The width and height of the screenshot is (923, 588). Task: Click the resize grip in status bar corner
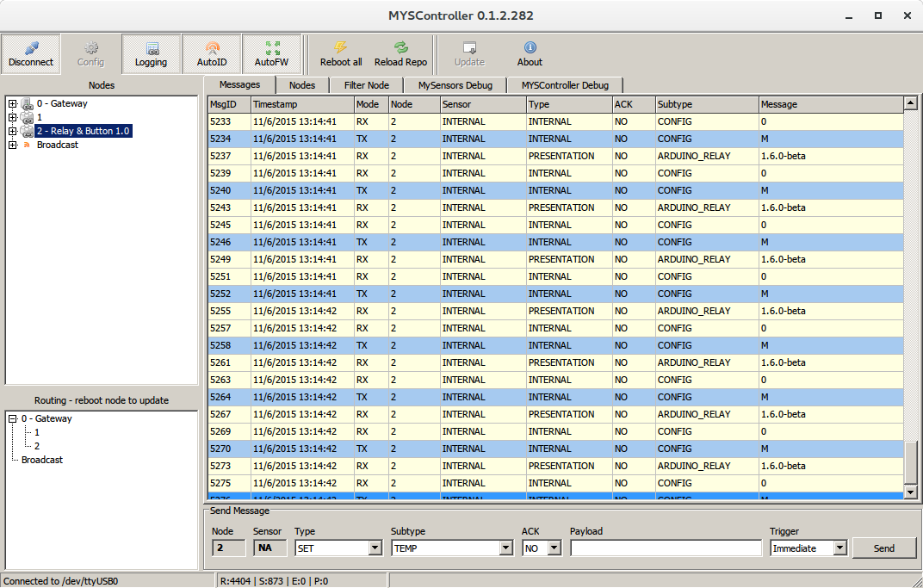click(916, 581)
